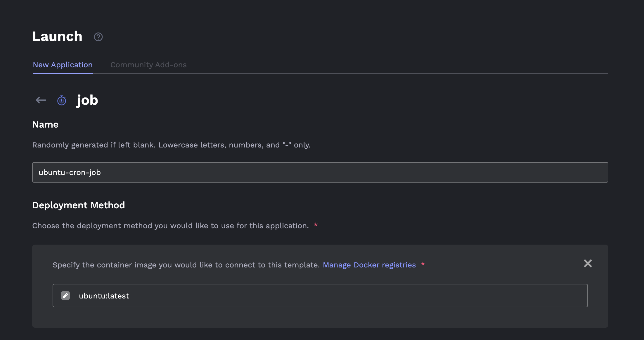This screenshot has height=340, width=644.
Task: Close the container image panel
Action: [588, 264]
